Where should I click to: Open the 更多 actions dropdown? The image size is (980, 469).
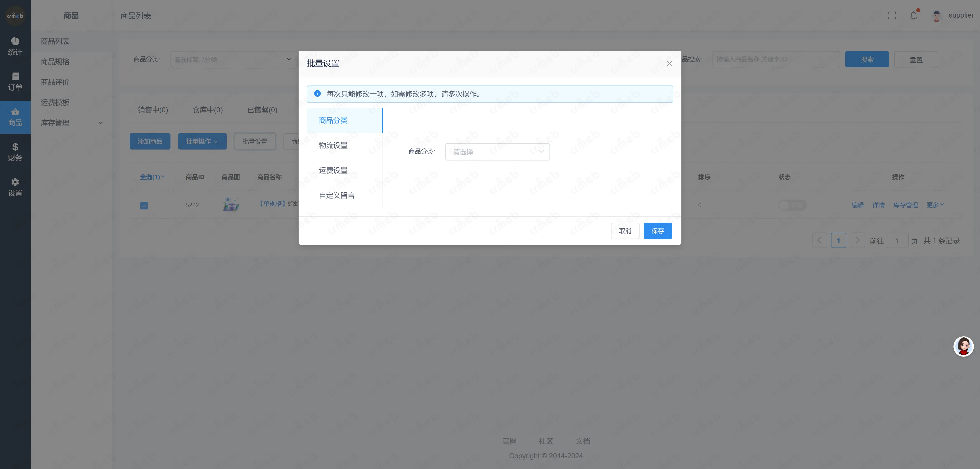click(x=935, y=205)
